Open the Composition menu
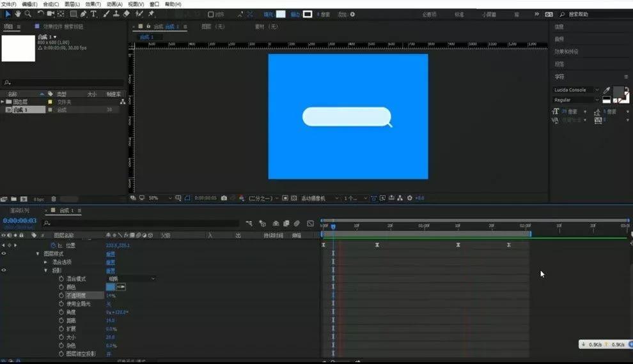The width and height of the screenshot is (633, 364). (x=51, y=4)
